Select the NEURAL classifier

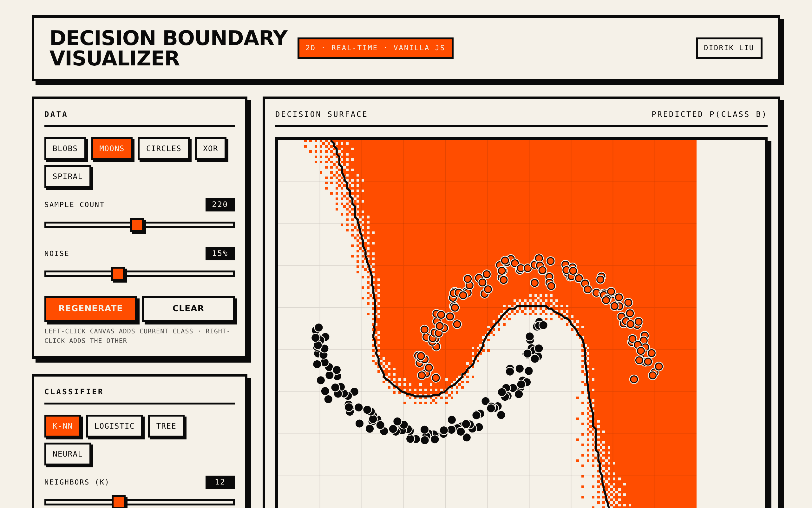pyautogui.click(x=68, y=454)
